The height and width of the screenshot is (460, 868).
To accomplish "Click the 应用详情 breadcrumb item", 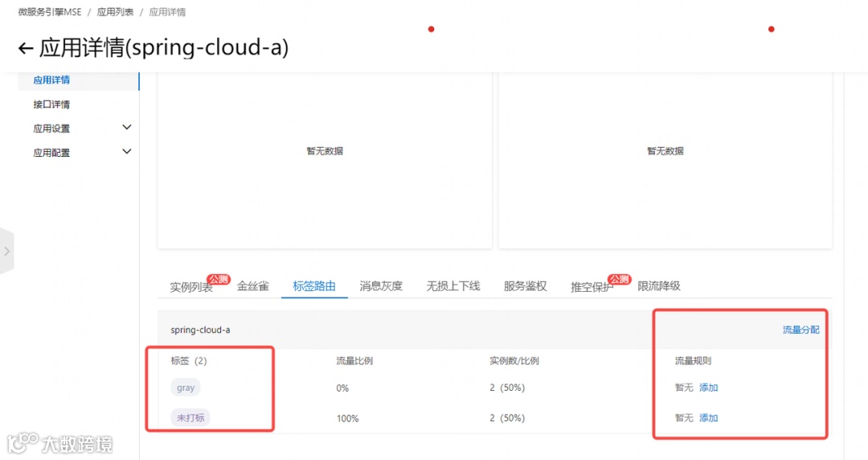I will tap(167, 11).
